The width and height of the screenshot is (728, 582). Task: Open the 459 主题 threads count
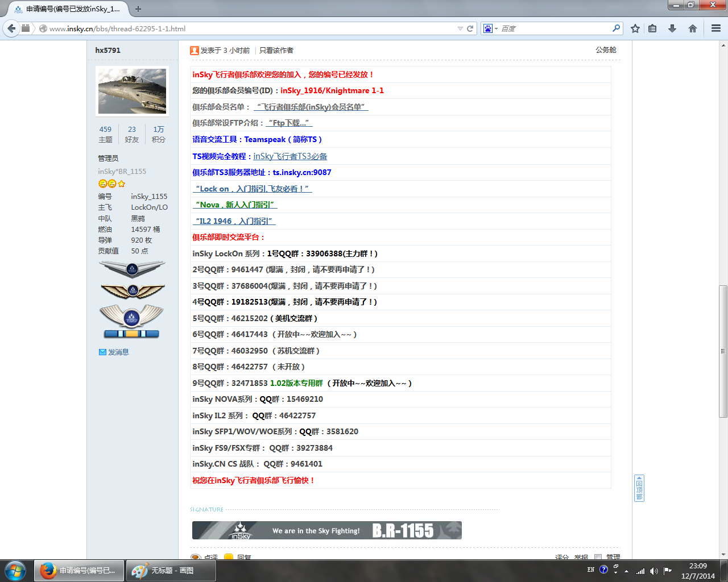pos(105,134)
